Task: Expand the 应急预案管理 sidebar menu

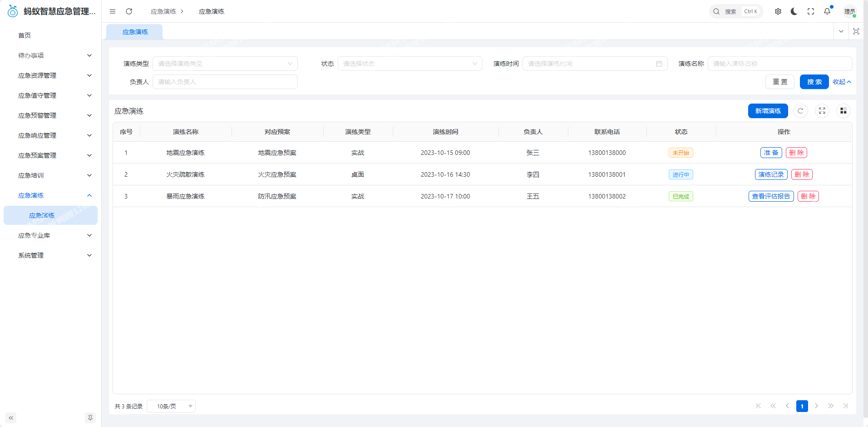Action: click(x=54, y=155)
